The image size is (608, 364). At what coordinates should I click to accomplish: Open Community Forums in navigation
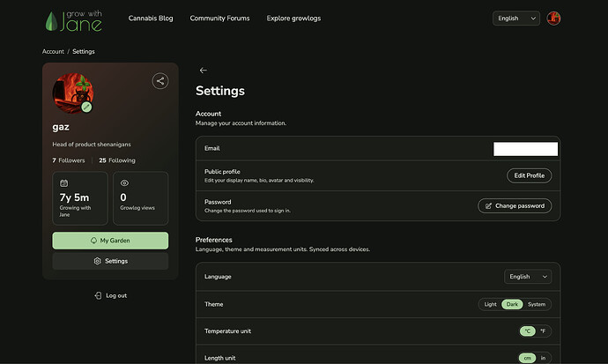220,19
